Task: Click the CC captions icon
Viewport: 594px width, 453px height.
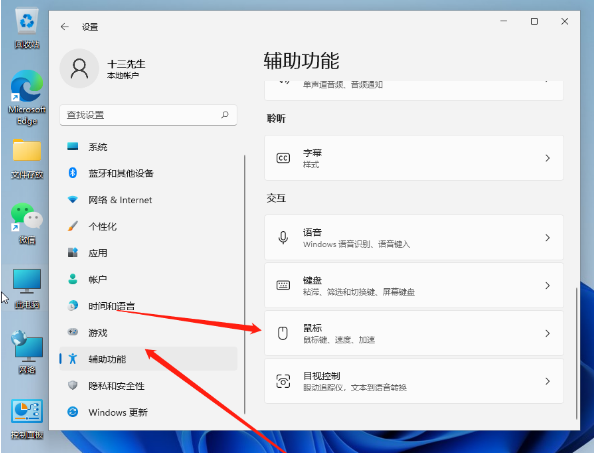Action: click(x=283, y=158)
